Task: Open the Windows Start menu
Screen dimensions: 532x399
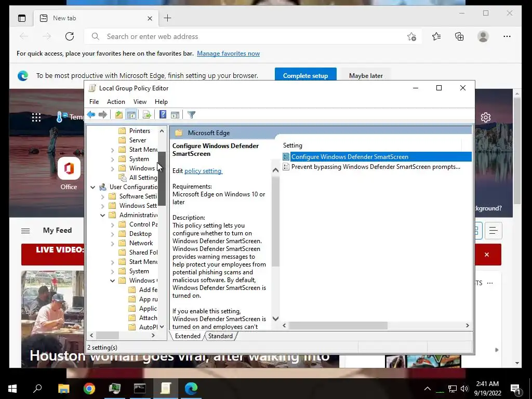Action: 12,388
